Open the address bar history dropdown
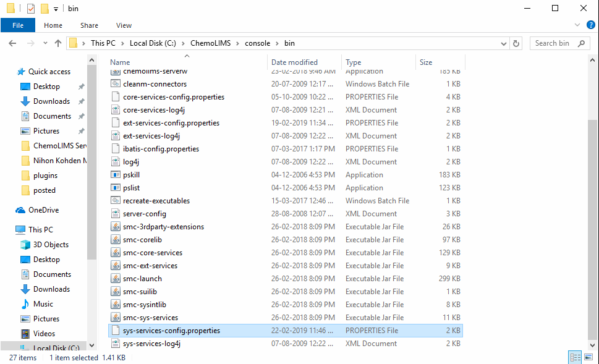599x364 pixels. pos(504,43)
